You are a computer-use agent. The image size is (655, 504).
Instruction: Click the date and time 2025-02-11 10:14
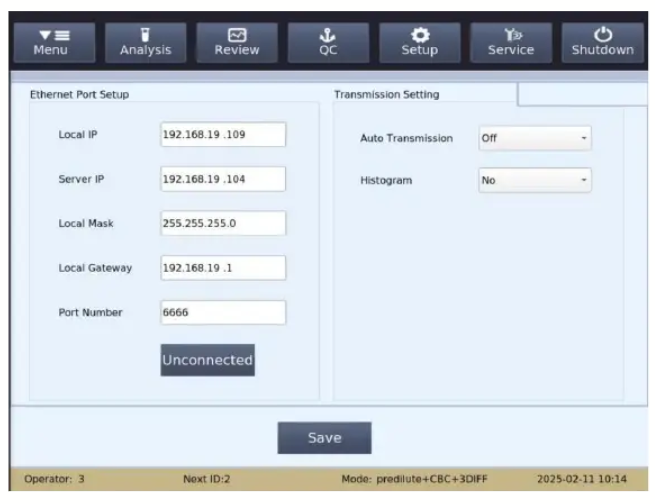tap(582, 479)
